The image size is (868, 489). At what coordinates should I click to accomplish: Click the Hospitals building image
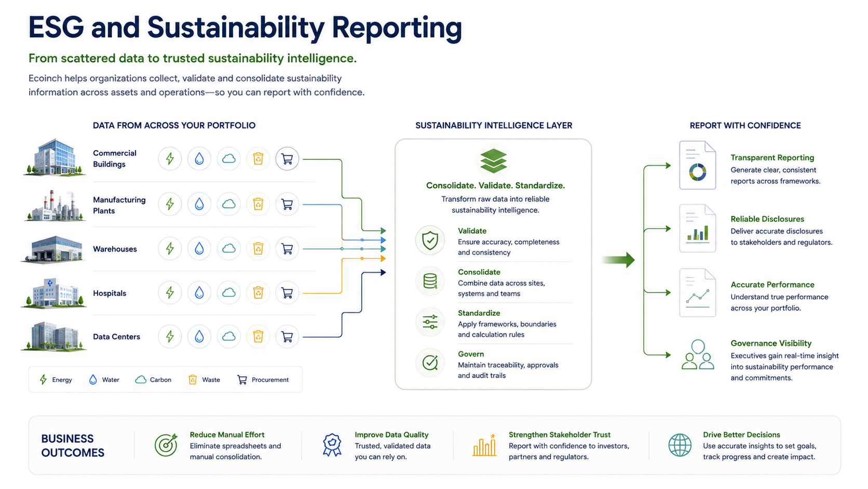pos(53,293)
